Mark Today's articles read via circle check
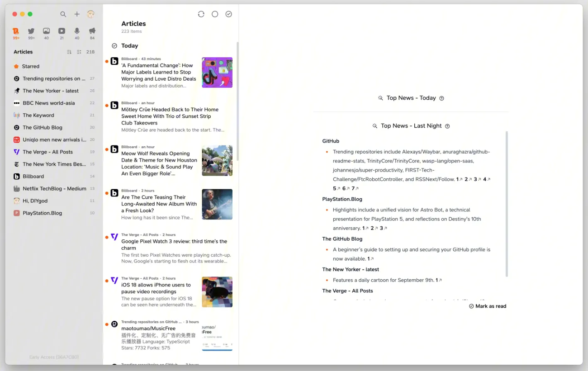 coord(114,46)
